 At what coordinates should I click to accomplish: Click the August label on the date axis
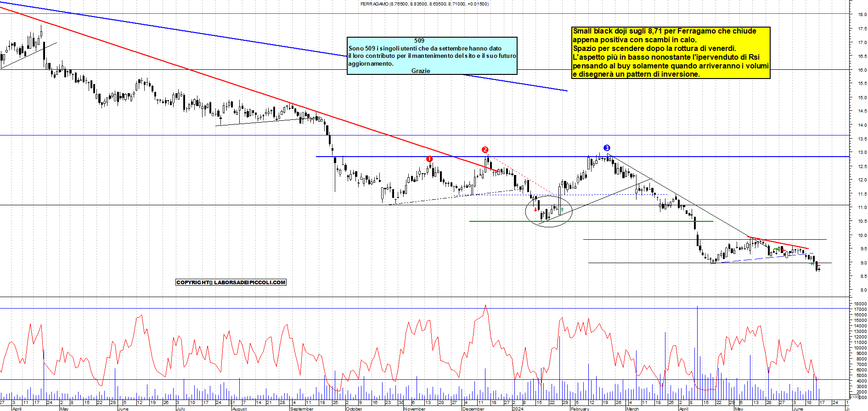[x=239, y=409]
